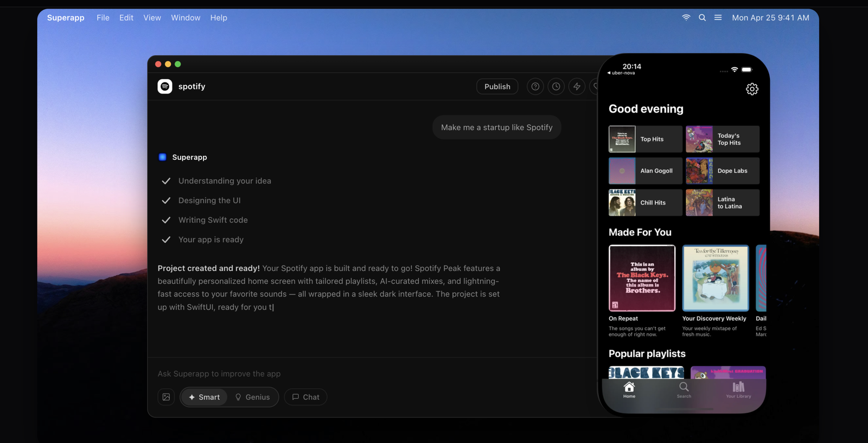
Task: Open the Black Keys cover under Popular playlists
Action: [646, 372]
